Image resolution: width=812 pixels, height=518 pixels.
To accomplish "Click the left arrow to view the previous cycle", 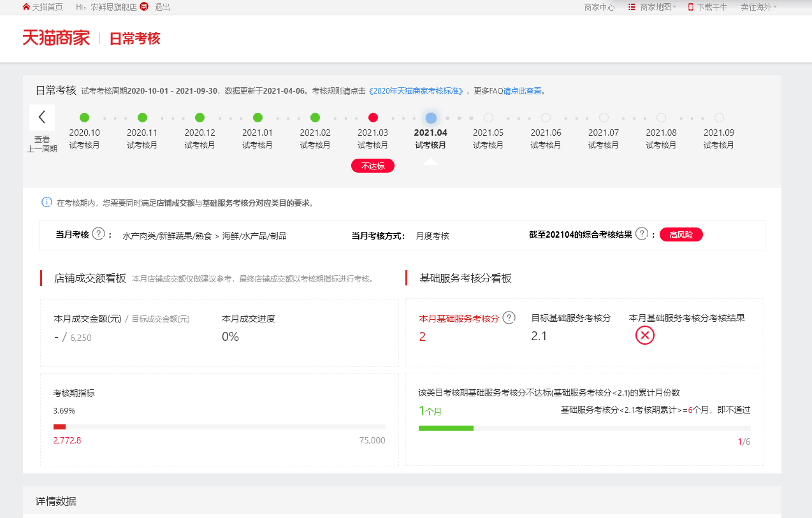I will [42, 117].
